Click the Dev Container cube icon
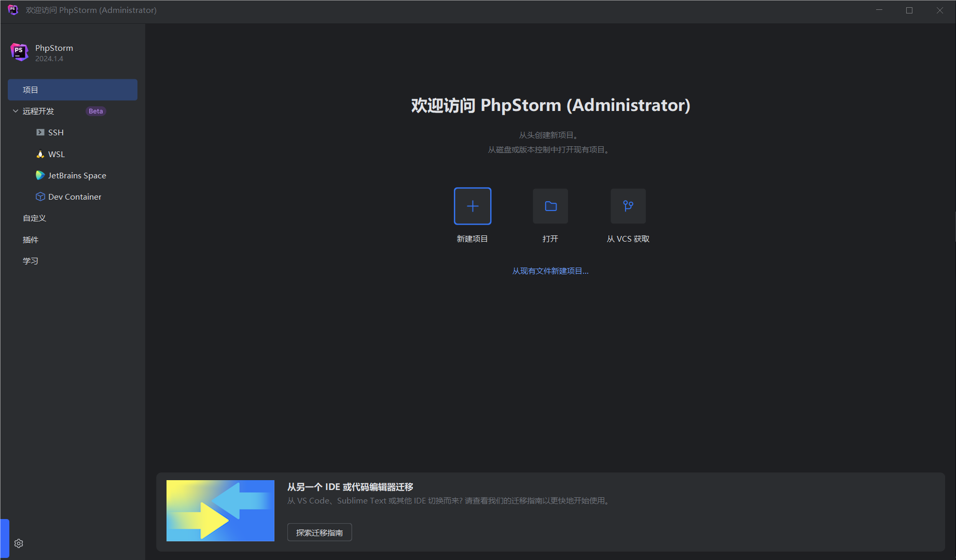Viewport: 956px width, 560px height. click(x=40, y=197)
